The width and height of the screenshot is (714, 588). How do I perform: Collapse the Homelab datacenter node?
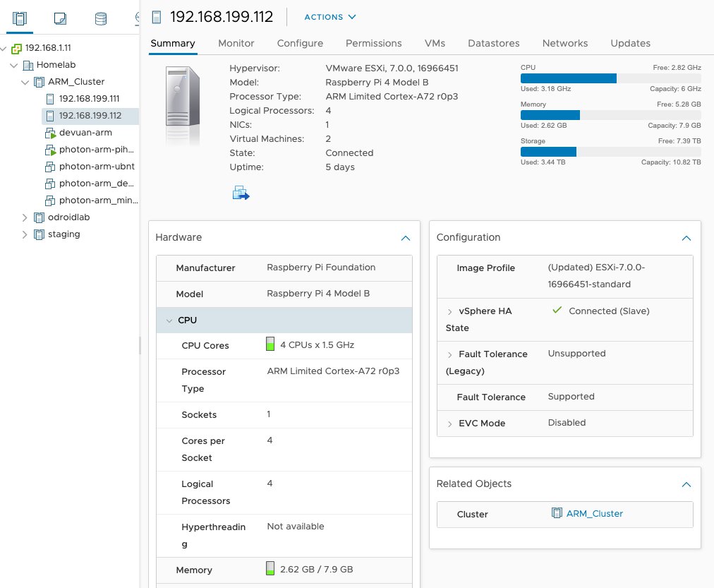coord(14,66)
